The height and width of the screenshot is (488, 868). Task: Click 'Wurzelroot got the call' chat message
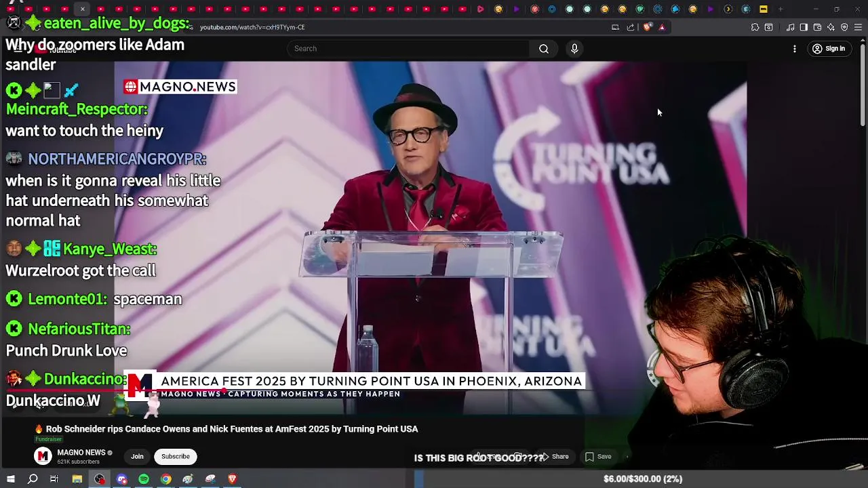[x=81, y=270]
